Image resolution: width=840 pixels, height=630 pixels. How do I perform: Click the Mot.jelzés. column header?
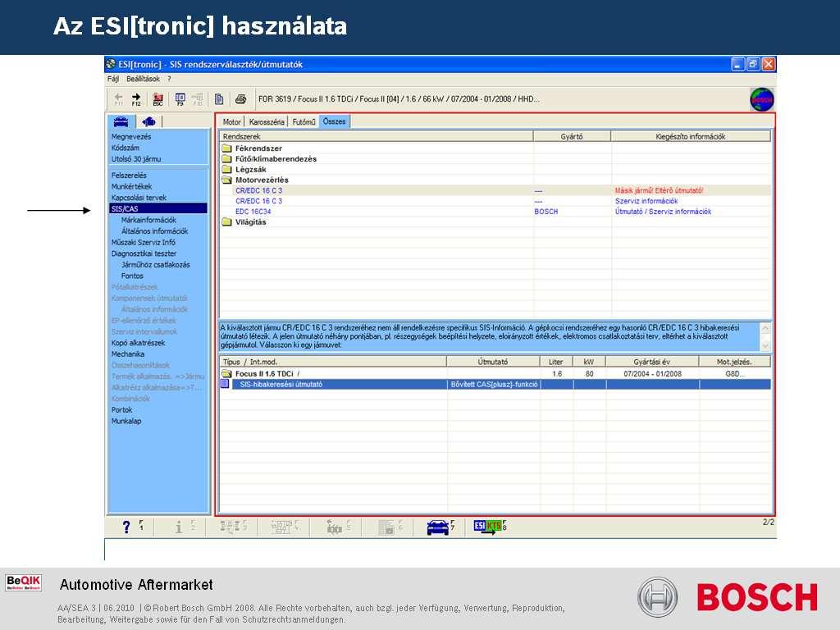pyautogui.click(x=734, y=362)
